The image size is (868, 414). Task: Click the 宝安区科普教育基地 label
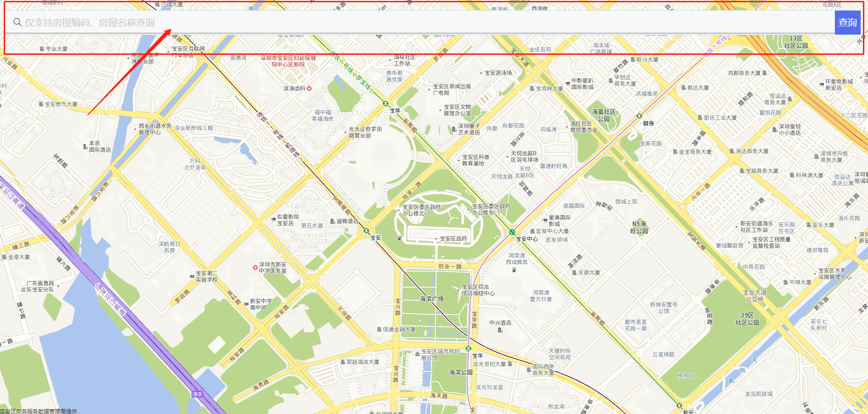click(x=476, y=160)
